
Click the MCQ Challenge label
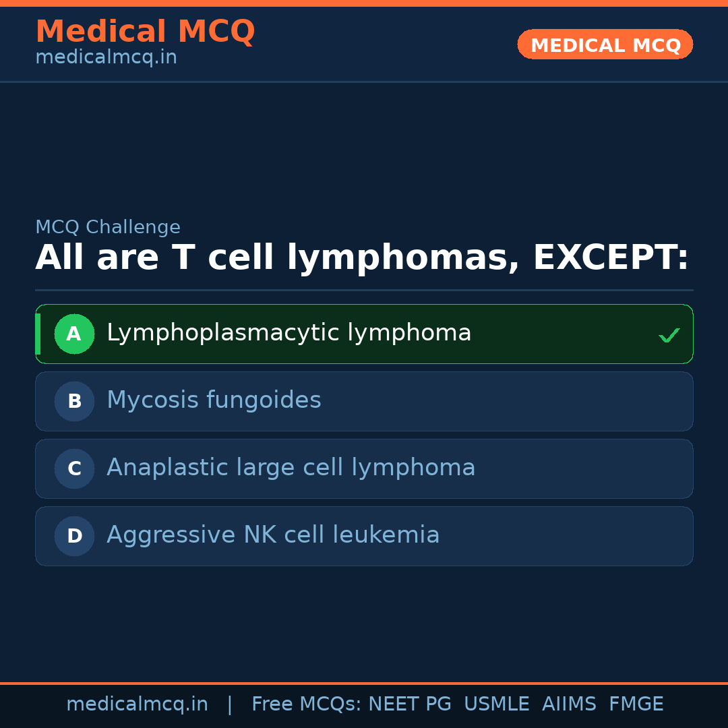(x=108, y=228)
